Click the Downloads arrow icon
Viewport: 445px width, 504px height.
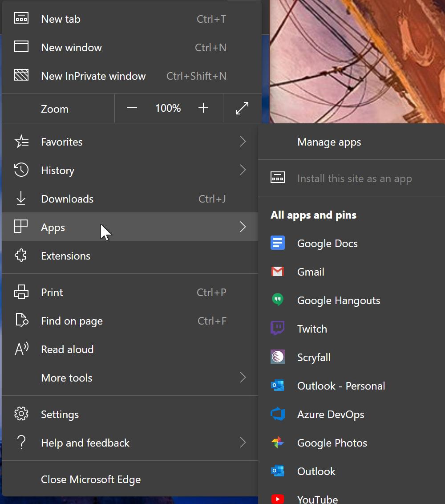coord(21,198)
